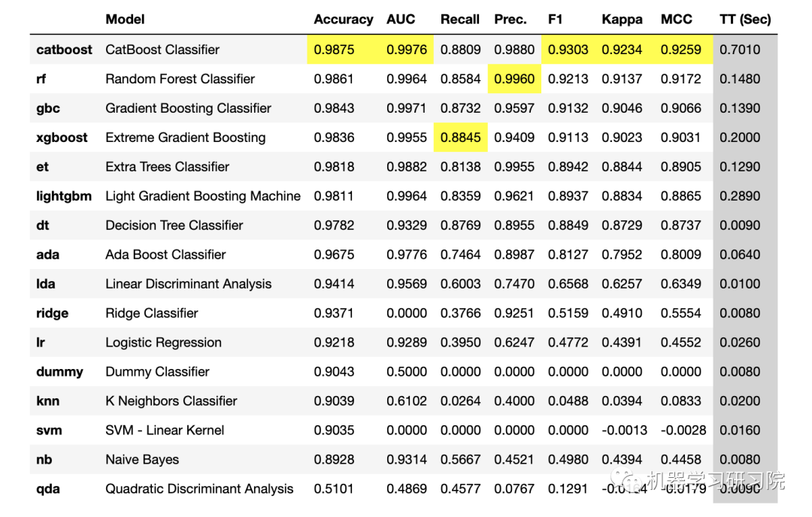Select the lightgbm row index
The image size is (812, 517).
[x=64, y=195]
